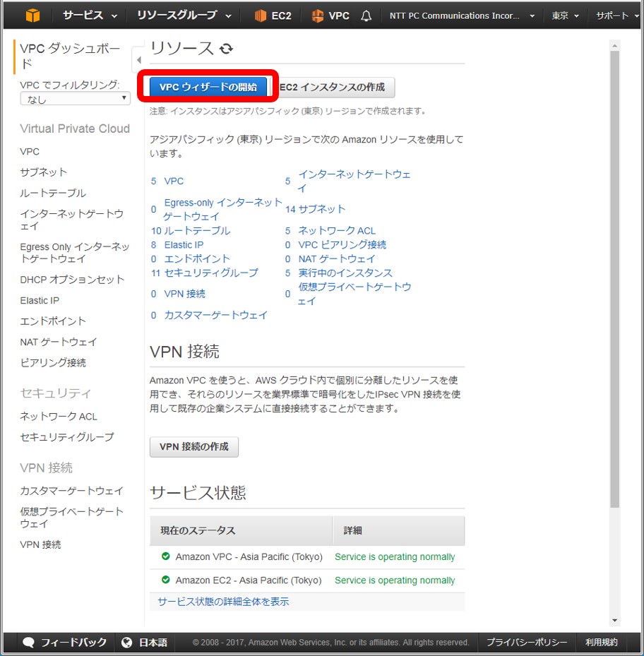Screen dimensions: 644x656
Task: Select VPN 接続 sidebar item
Action: point(40,544)
